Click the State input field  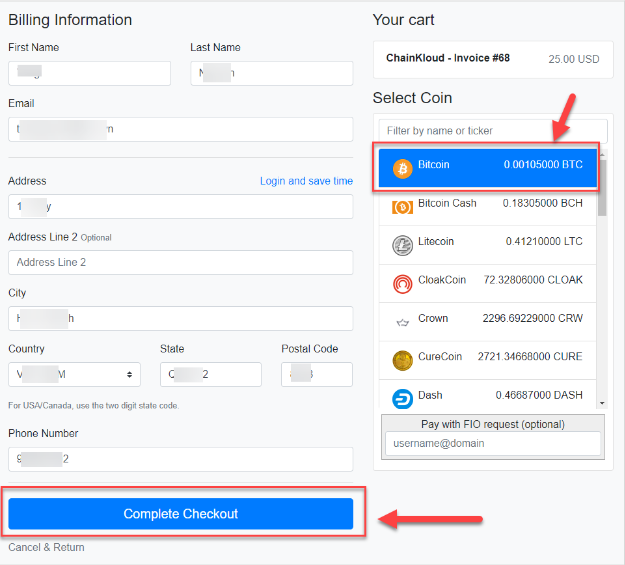(211, 374)
